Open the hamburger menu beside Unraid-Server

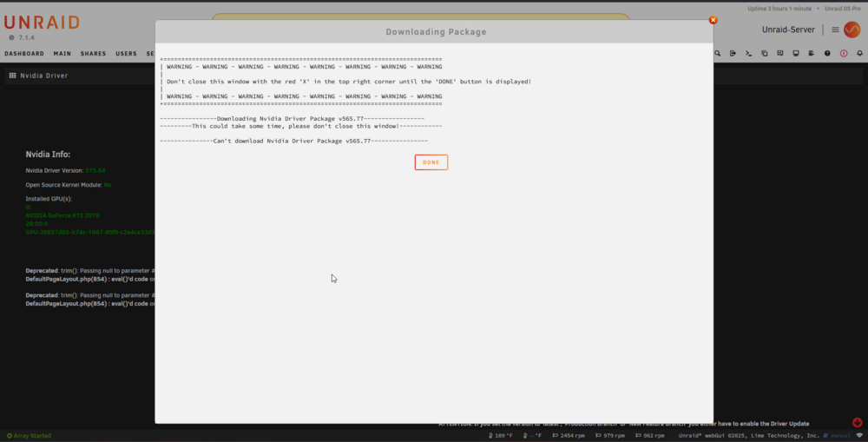pos(835,30)
